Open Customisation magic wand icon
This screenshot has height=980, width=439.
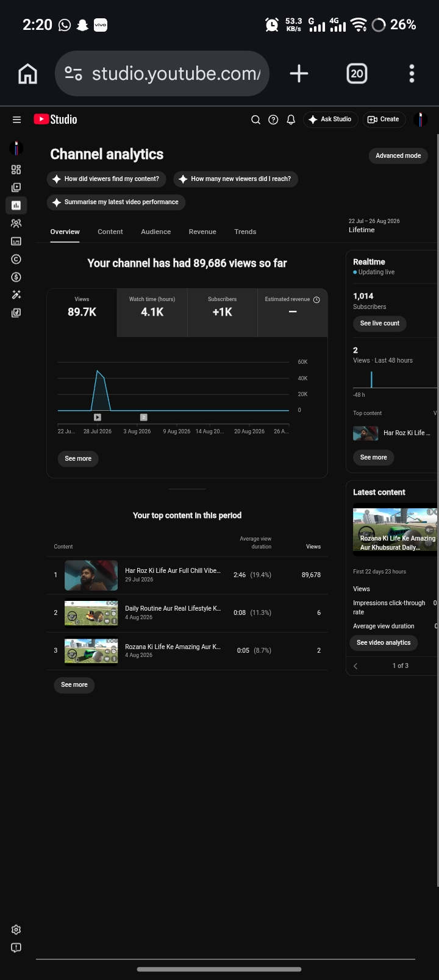click(x=16, y=295)
